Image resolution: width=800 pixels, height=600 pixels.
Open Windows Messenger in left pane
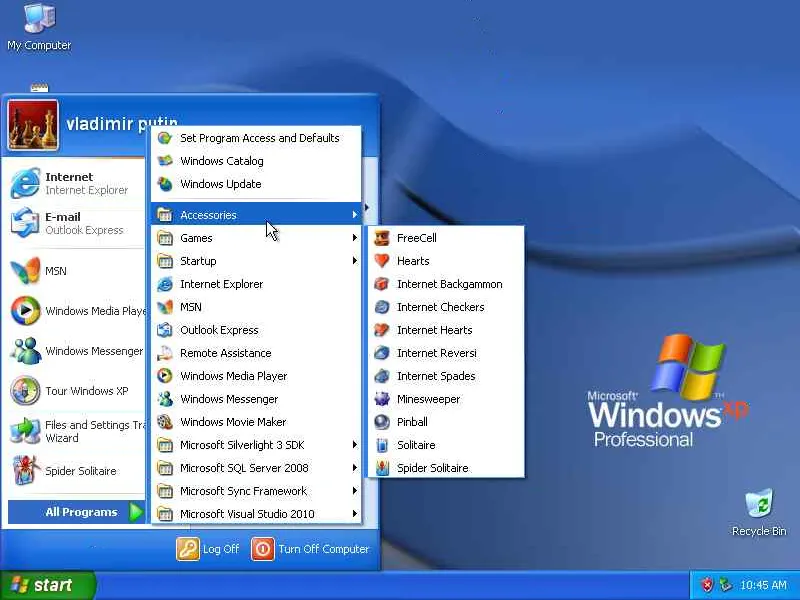coord(77,351)
